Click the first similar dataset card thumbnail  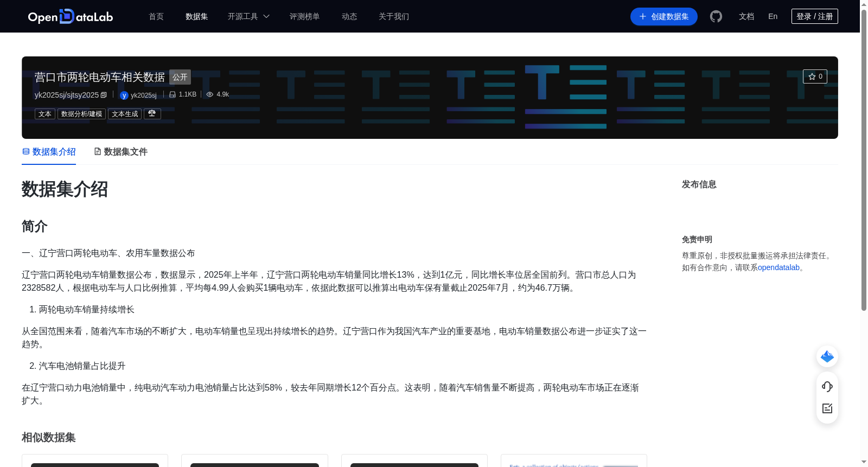point(95,465)
